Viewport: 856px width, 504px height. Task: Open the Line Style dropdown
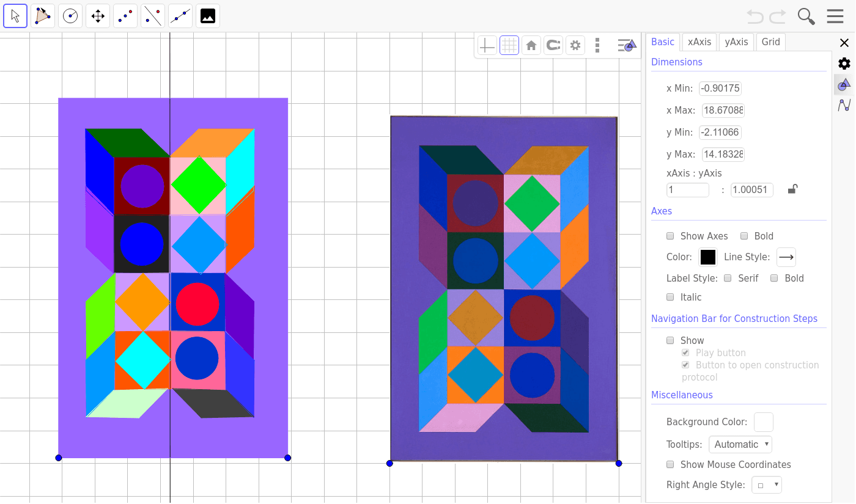point(786,257)
